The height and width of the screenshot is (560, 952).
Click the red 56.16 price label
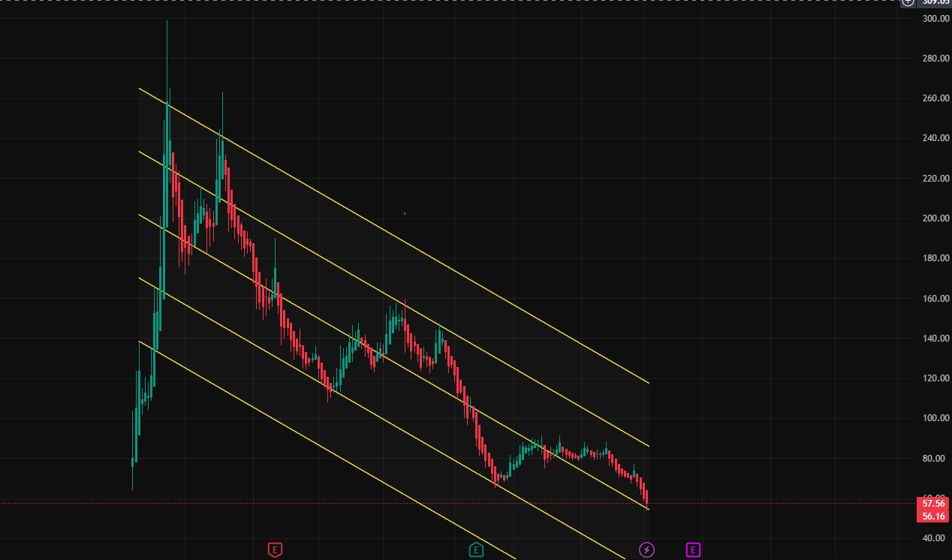[933, 516]
